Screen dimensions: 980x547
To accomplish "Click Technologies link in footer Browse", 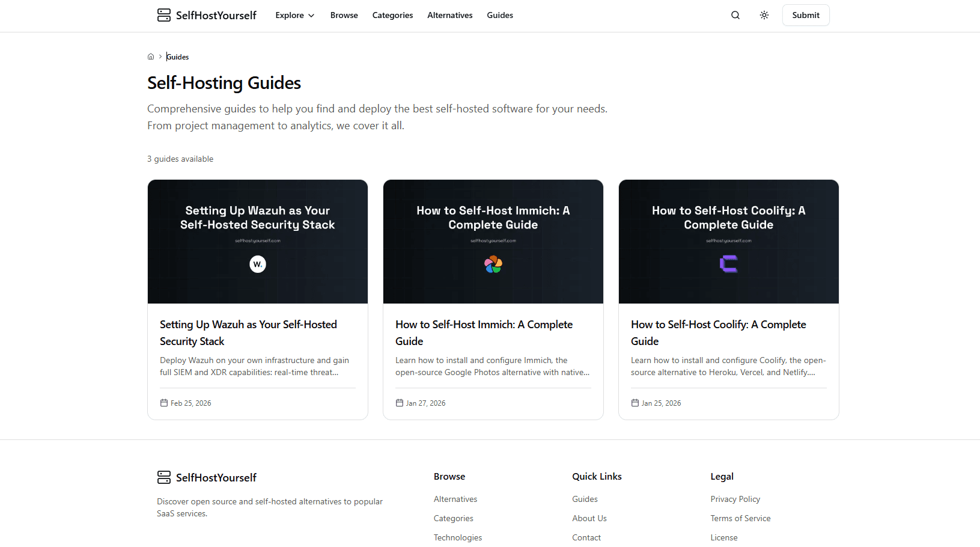I will pyautogui.click(x=457, y=537).
